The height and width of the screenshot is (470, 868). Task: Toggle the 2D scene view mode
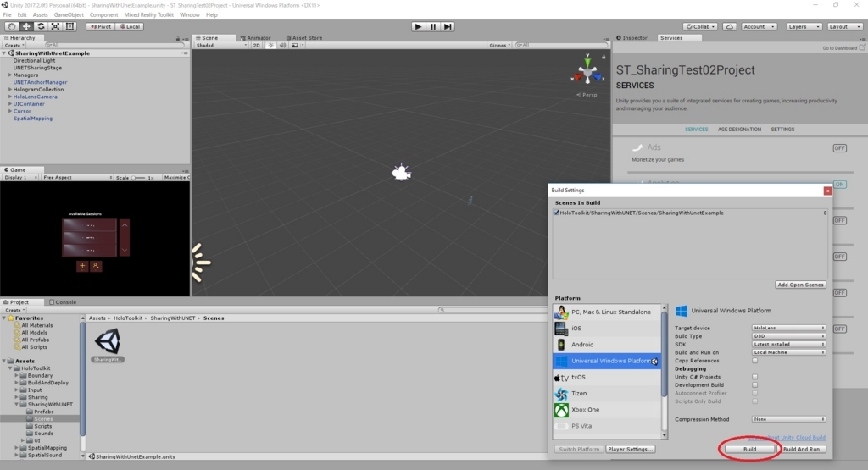256,46
